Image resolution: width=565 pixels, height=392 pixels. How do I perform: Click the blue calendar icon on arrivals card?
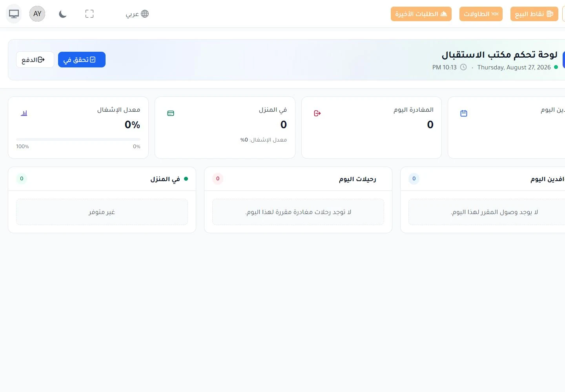click(464, 113)
